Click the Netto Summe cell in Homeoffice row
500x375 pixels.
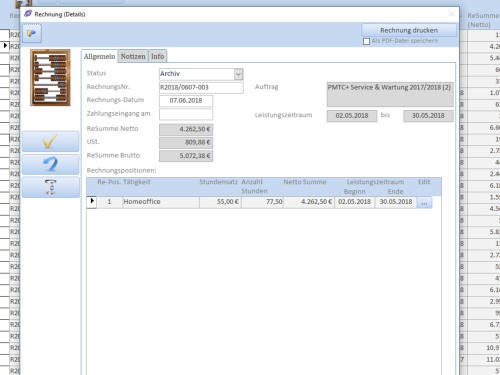point(309,202)
